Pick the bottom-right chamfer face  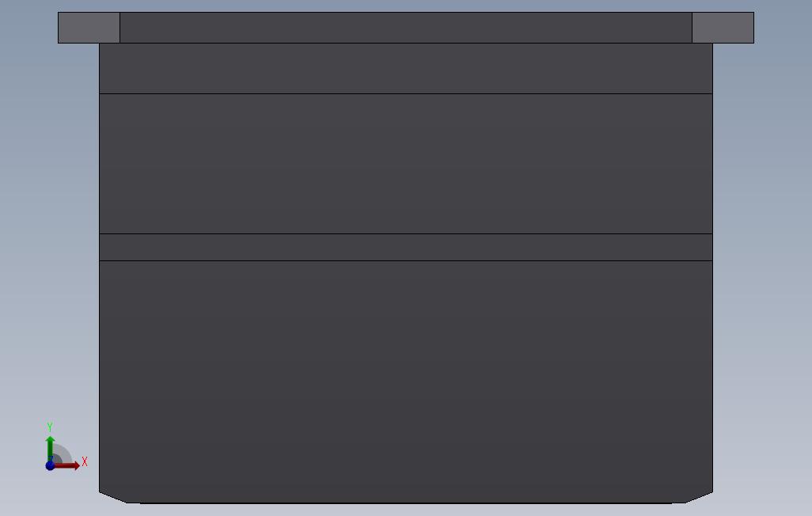[x=699, y=499]
